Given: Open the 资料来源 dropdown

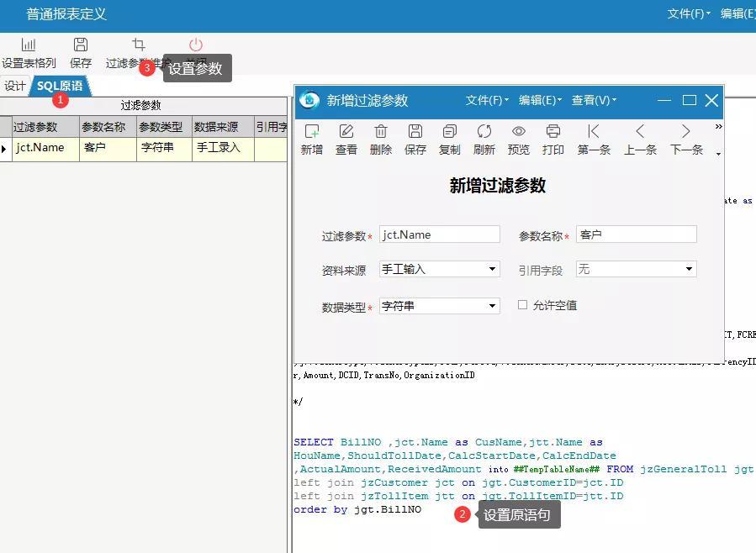Looking at the screenshot, I should [492, 269].
